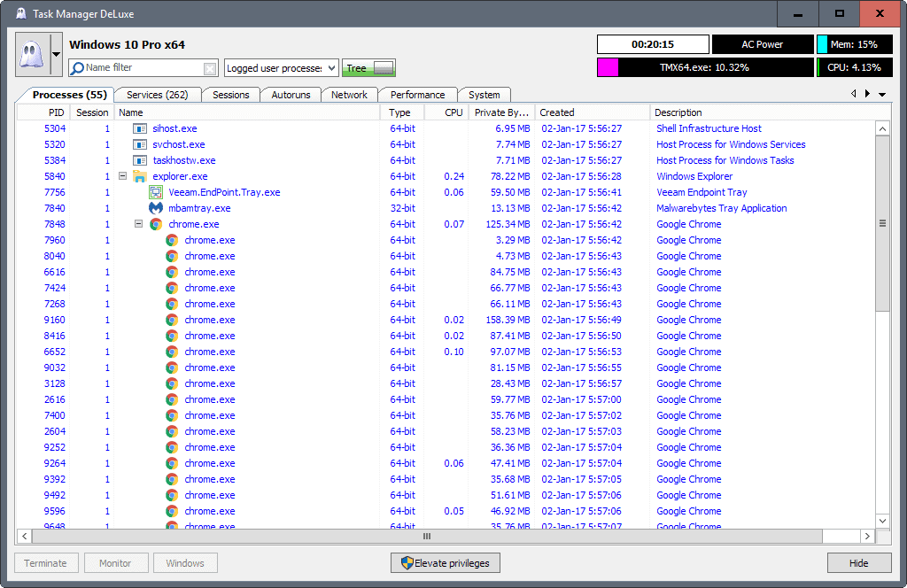Click the Chrome icon for PID 2604
Image resolution: width=907 pixels, height=588 pixels.
[172, 431]
